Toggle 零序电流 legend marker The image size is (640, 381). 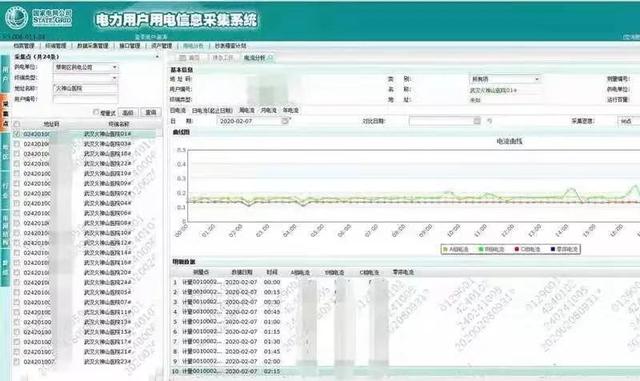click(553, 249)
